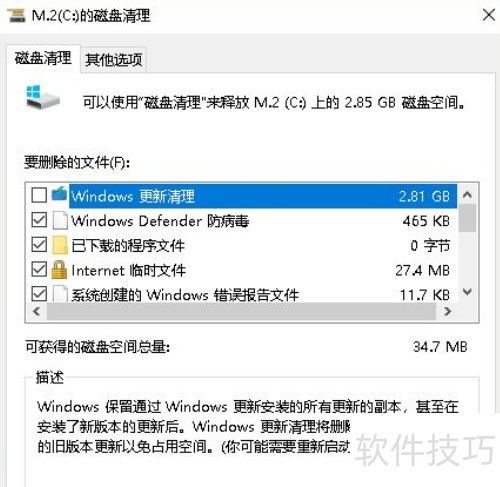
Task: Click the file list scroll down arrow
Action: coord(467,292)
